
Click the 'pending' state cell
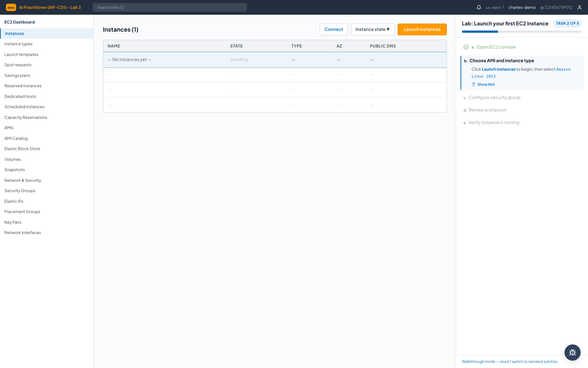click(x=239, y=60)
